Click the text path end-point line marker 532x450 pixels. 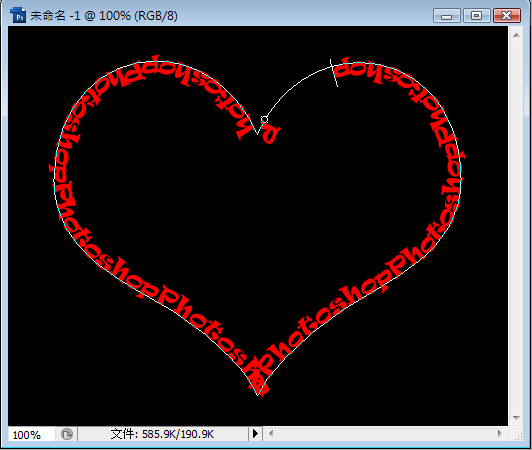pyautogui.click(x=334, y=73)
